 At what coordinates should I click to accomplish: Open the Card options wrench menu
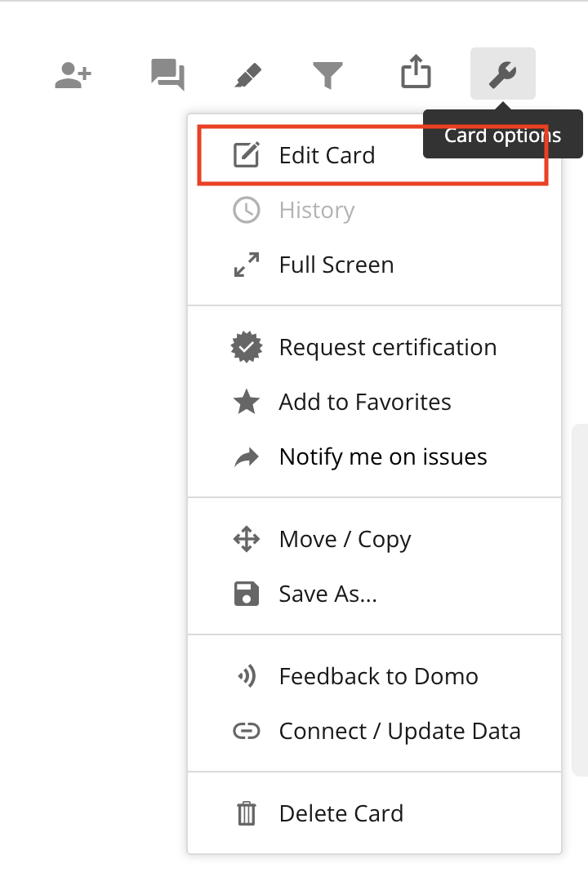tap(502, 73)
